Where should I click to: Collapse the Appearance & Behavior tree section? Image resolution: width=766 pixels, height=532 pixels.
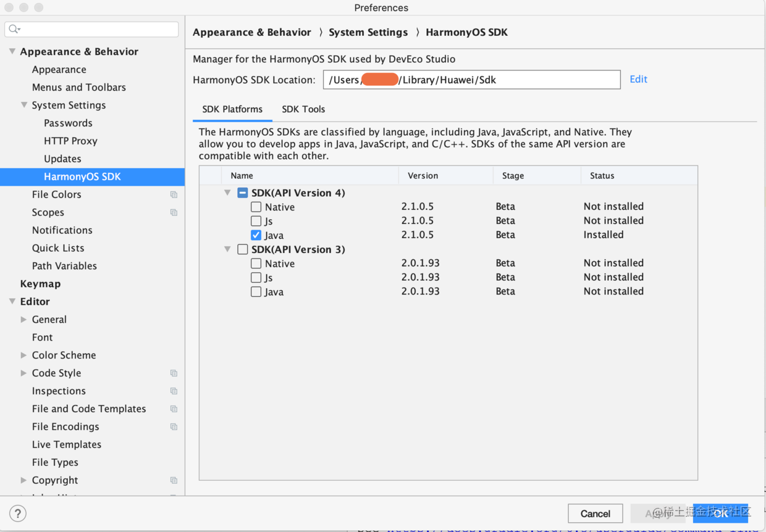12,52
